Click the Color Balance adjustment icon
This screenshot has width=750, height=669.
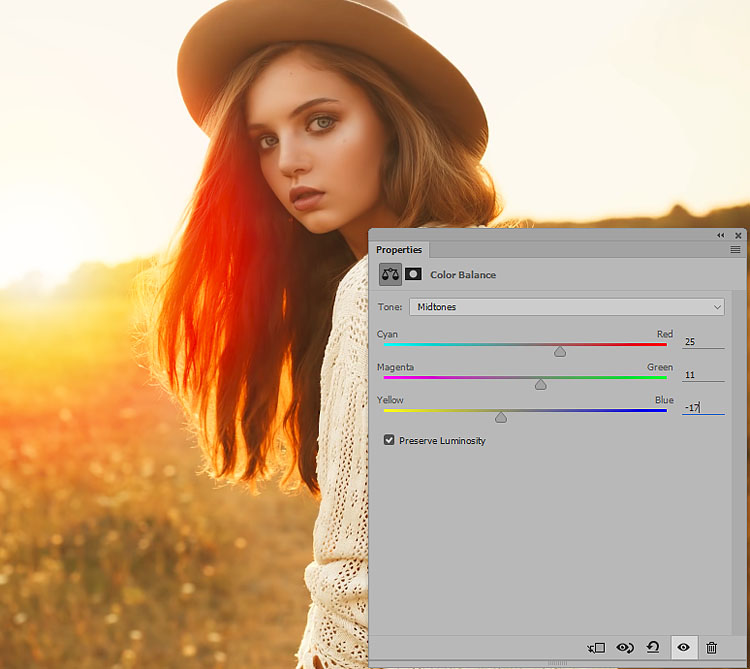tap(390, 274)
